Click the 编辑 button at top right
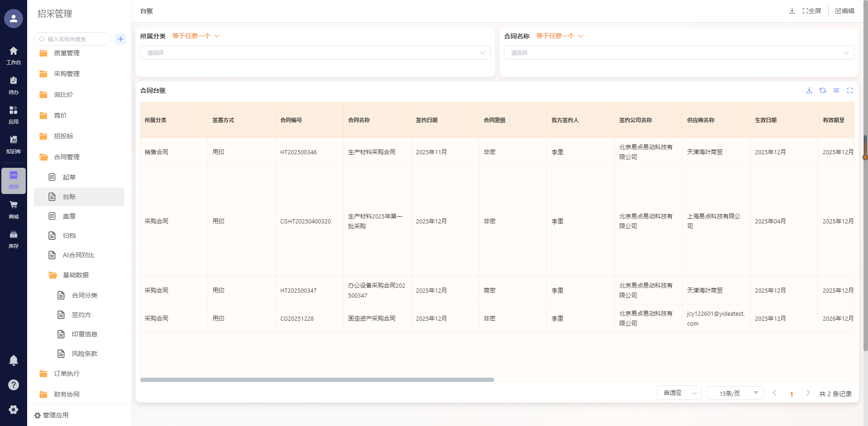This screenshot has height=426, width=868. click(x=844, y=11)
